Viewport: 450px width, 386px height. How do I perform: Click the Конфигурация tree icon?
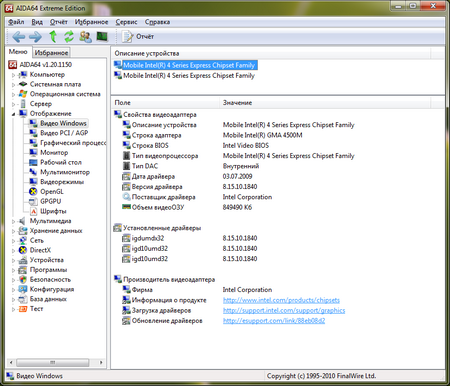click(x=23, y=289)
